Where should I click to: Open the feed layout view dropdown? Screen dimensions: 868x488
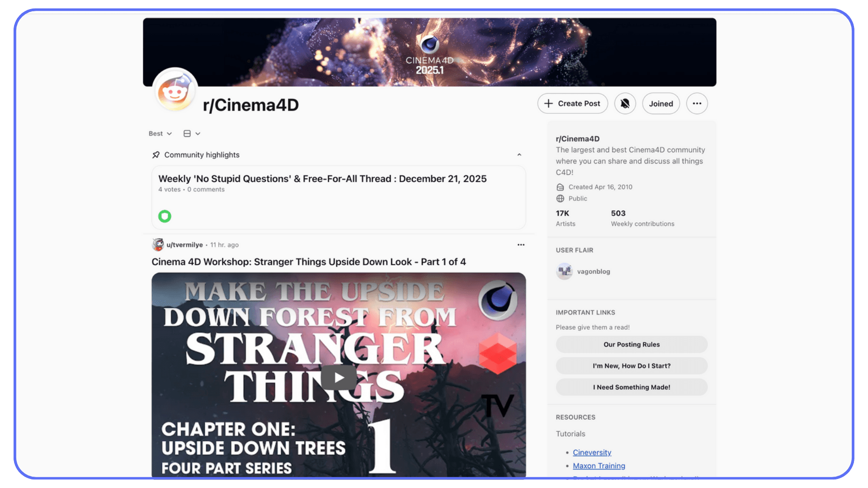click(x=191, y=133)
